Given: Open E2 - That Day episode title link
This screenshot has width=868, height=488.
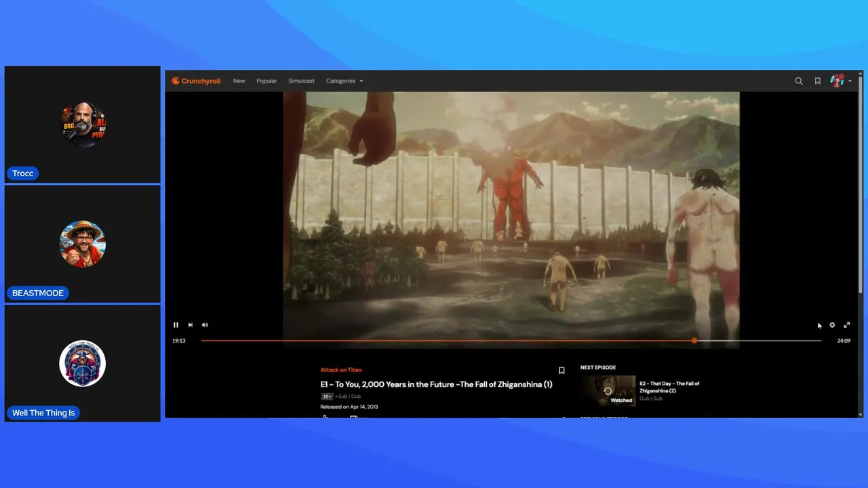Looking at the screenshot, I should tap(669, 387).
